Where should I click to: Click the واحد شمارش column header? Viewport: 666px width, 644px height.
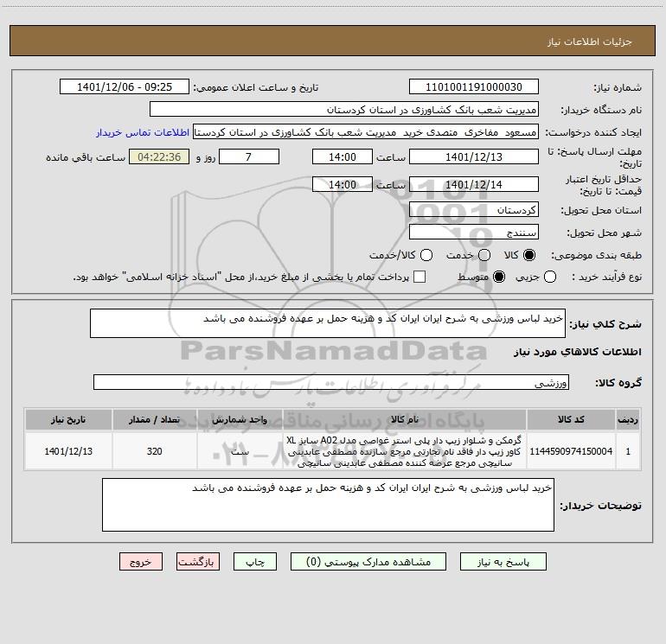pos(240,419)
